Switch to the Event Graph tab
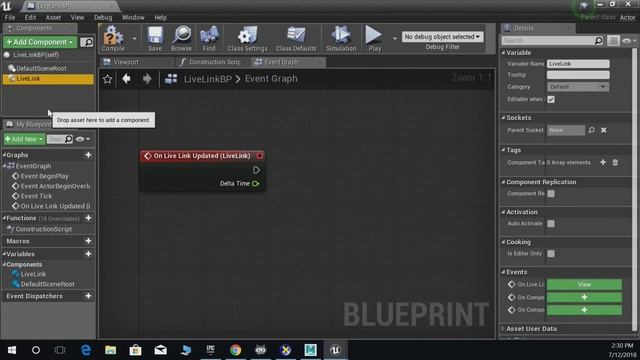Screen dimensions: 640x360 pyautogui.click(x=288, y=62)
